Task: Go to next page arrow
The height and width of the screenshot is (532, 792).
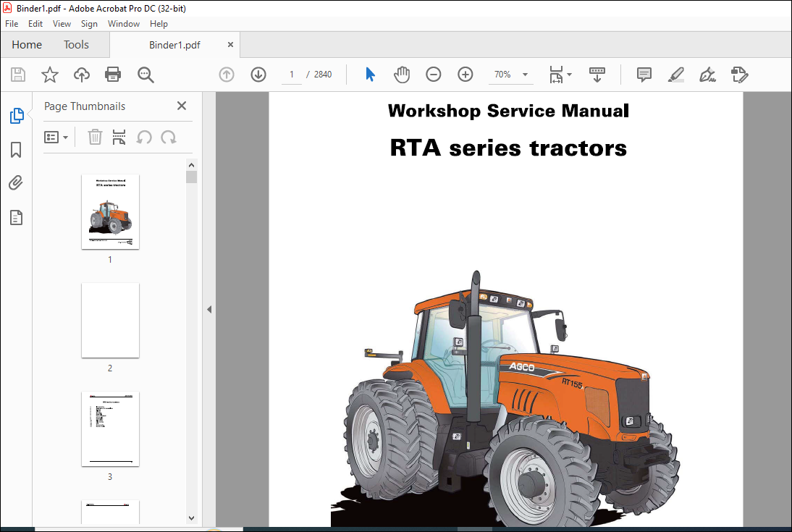Action: [x=258, y=75]
